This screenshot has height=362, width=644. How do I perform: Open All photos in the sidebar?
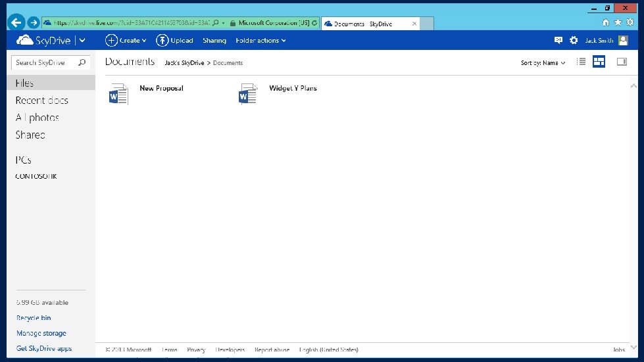click(37, 118)
